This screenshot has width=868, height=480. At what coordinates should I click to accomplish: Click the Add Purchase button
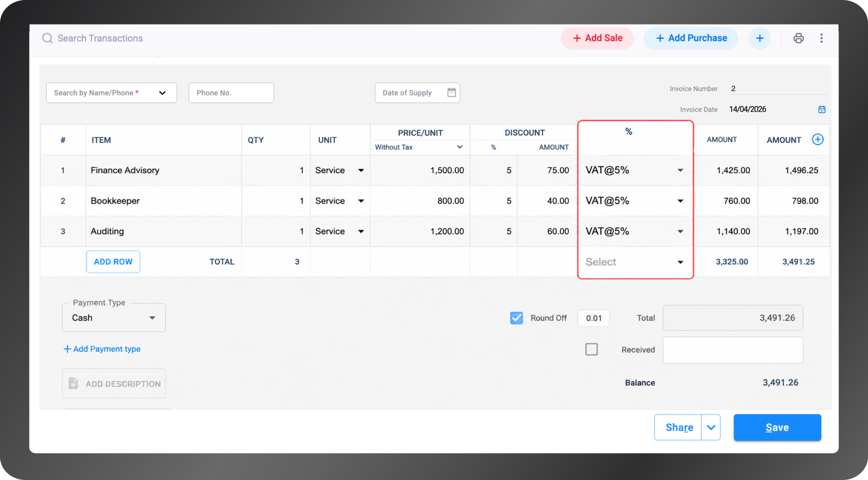691,38
